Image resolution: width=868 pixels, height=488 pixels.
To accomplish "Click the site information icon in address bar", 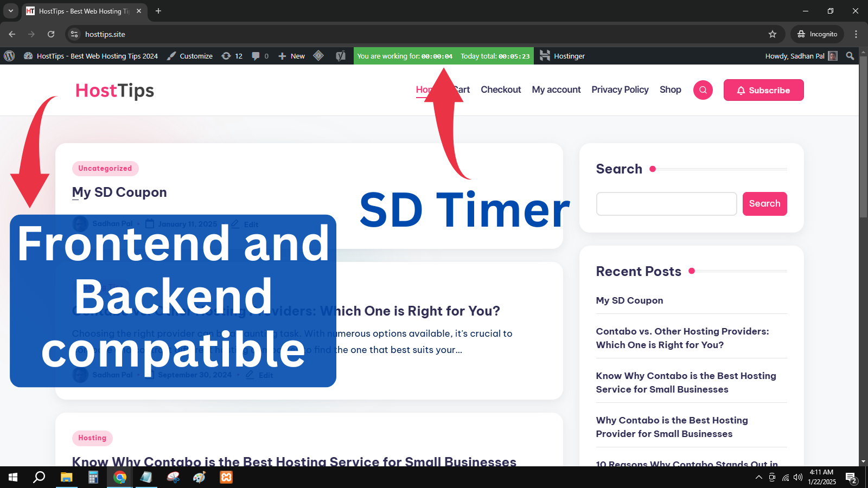I will tap(74, 34).
